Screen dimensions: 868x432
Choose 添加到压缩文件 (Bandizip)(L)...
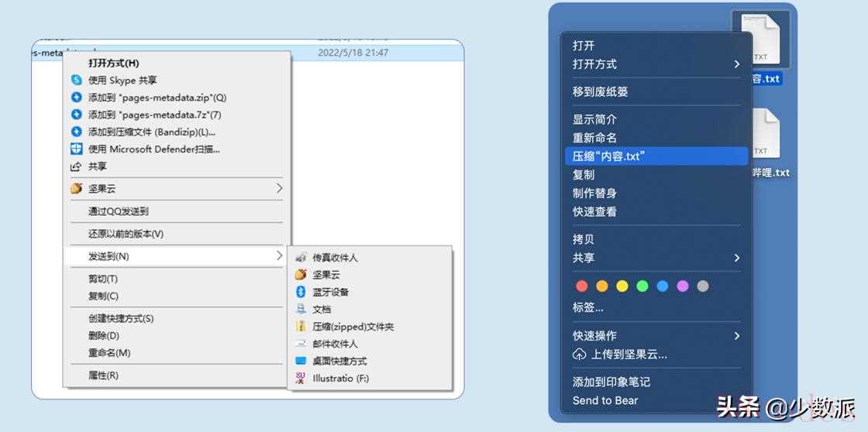[x=152, y=132]
